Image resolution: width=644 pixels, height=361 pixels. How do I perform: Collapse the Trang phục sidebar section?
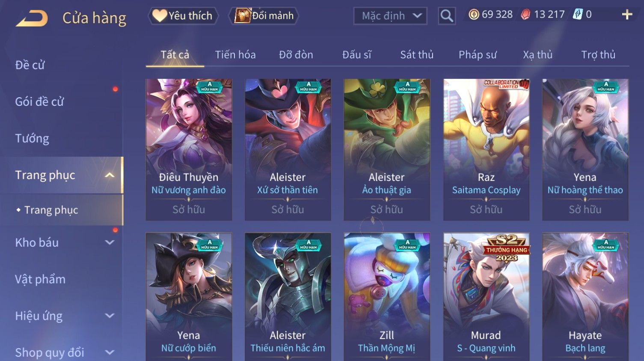point(110,175)
